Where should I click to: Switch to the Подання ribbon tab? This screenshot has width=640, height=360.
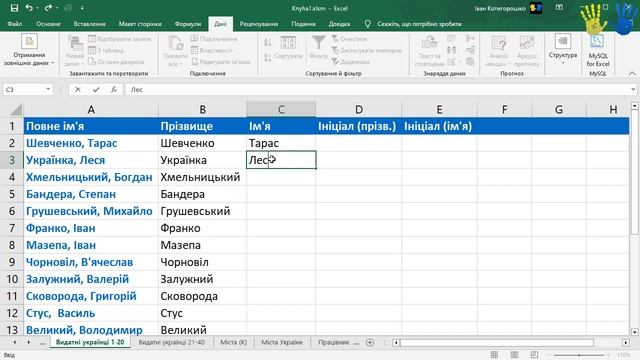(x=303, y=24)
